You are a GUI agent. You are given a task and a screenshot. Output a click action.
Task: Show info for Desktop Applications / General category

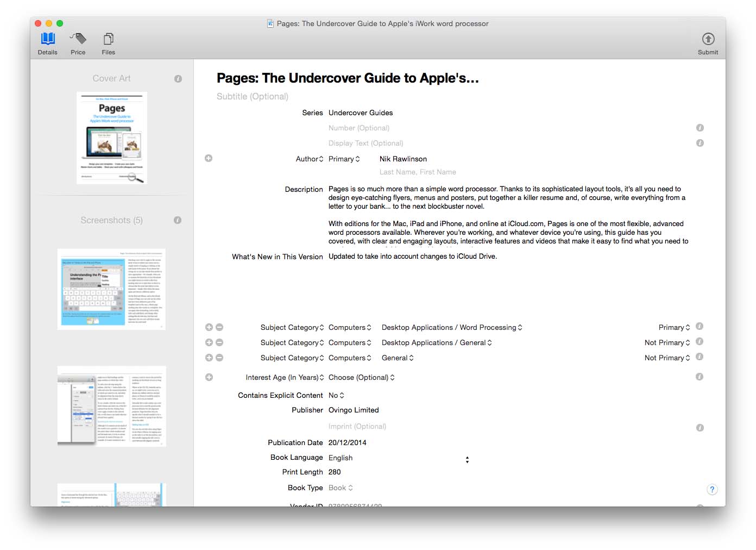700,341
